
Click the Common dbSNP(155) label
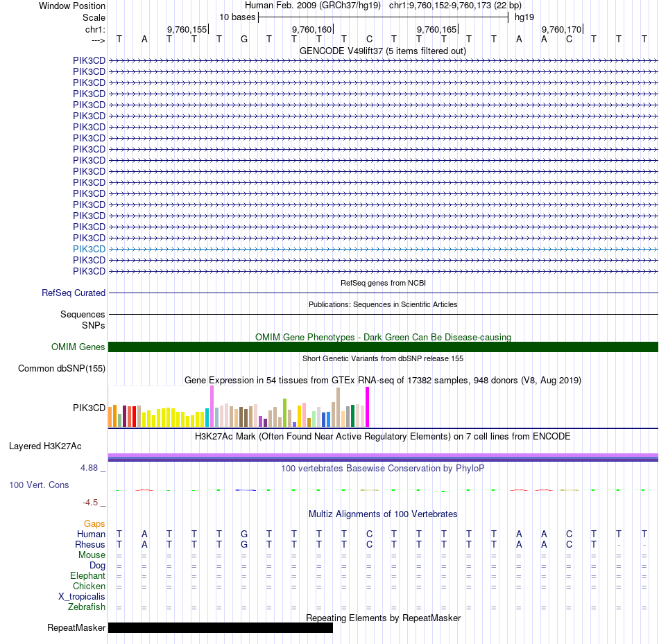[62, 368]
